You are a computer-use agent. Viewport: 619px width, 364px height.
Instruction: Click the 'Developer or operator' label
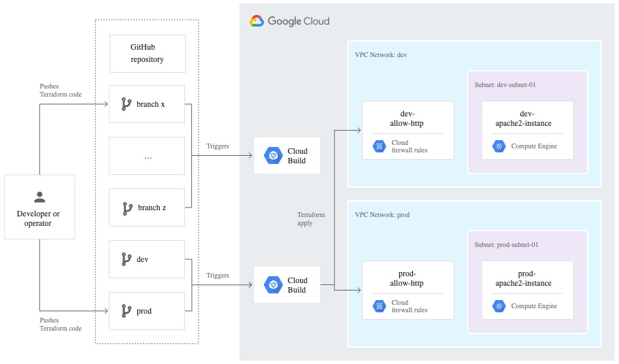pos(38,218)
